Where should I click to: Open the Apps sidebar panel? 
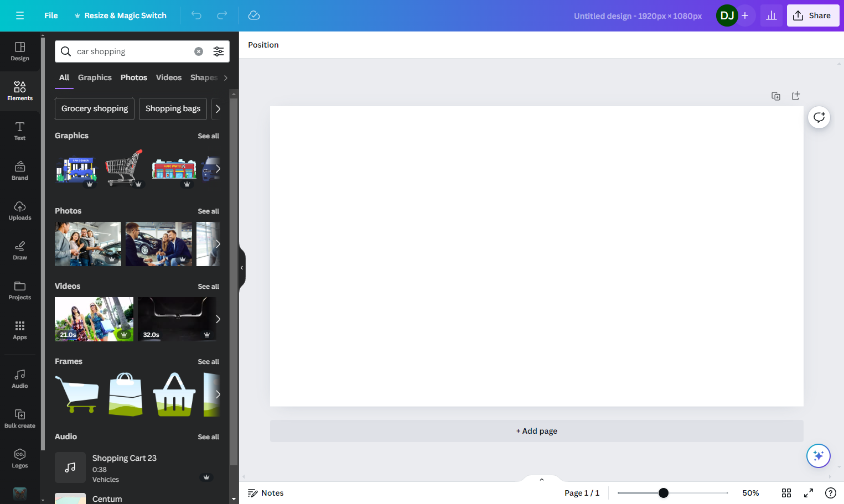tap(20, 330)
